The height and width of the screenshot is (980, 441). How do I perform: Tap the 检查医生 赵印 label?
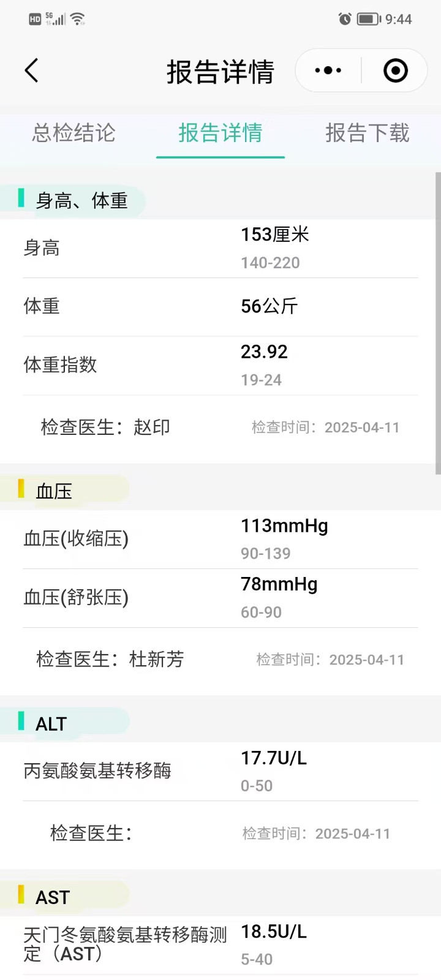pos(105,427)
